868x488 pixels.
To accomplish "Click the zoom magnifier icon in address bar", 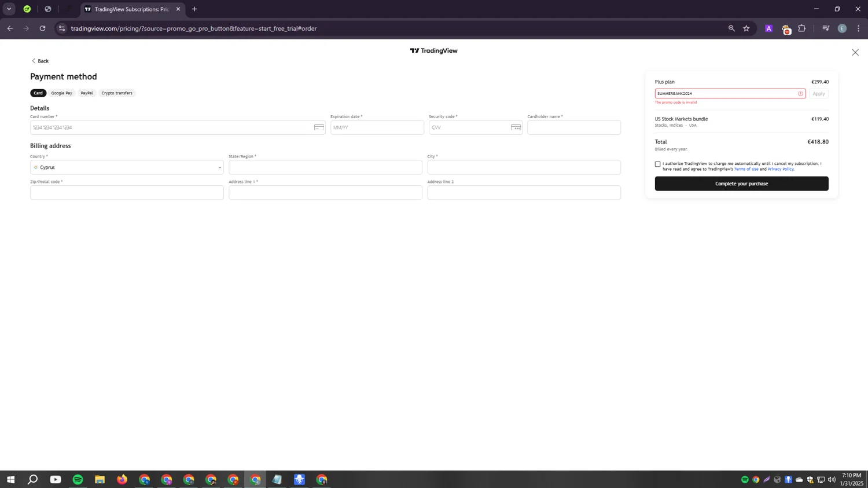I will tap(731, 28).
